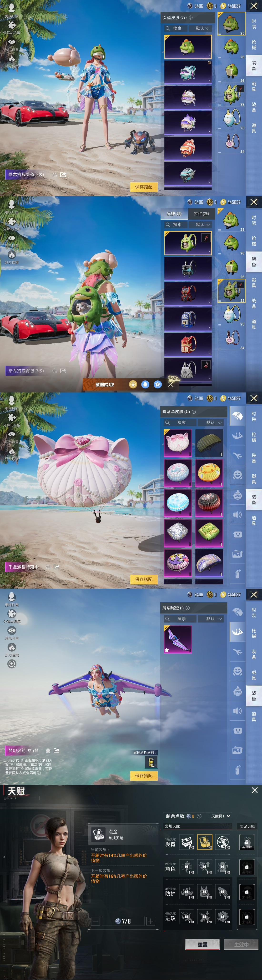262x980 pixels.
Task: Click search field in parachute skin screen
Action: [x=180, y=423]
